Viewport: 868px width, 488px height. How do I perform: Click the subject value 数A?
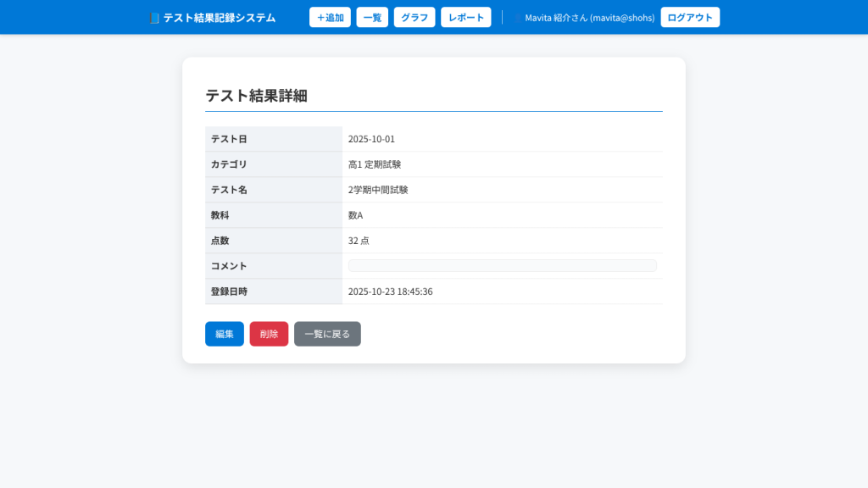tap(355, 215)
